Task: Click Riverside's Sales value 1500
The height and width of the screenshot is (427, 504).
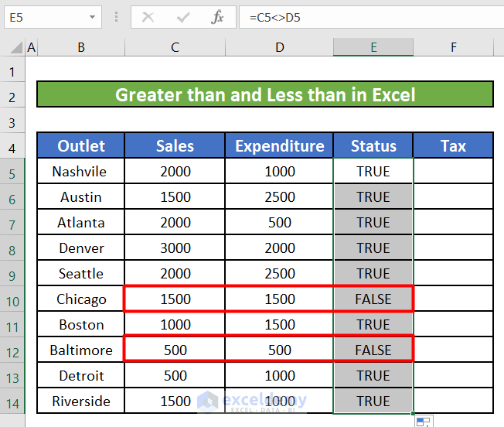Action: pyautogui.click(x=175, y=401)
